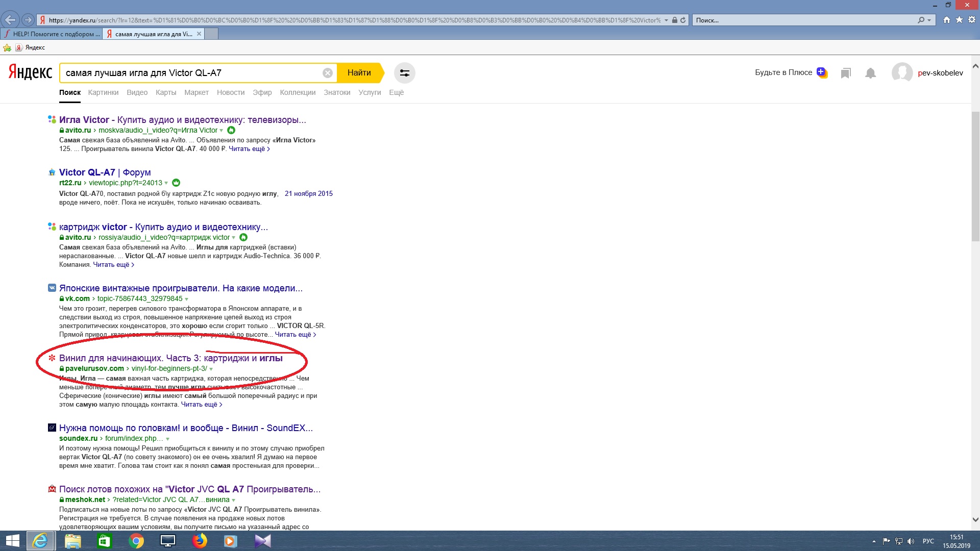Expand dropdown arrow next to pavelurusov.com URL

[211, 369]
